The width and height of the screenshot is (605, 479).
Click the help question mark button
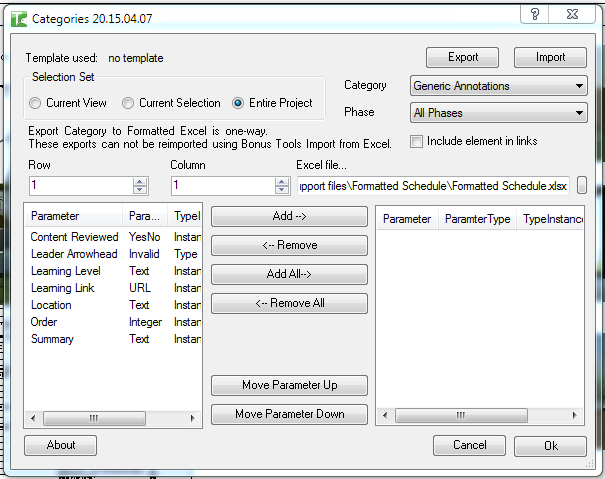(535, 14)
